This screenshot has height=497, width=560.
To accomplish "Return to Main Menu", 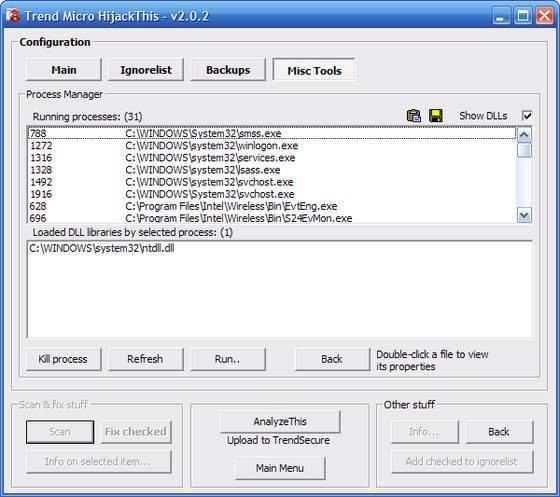I will [x=280, y=468].
